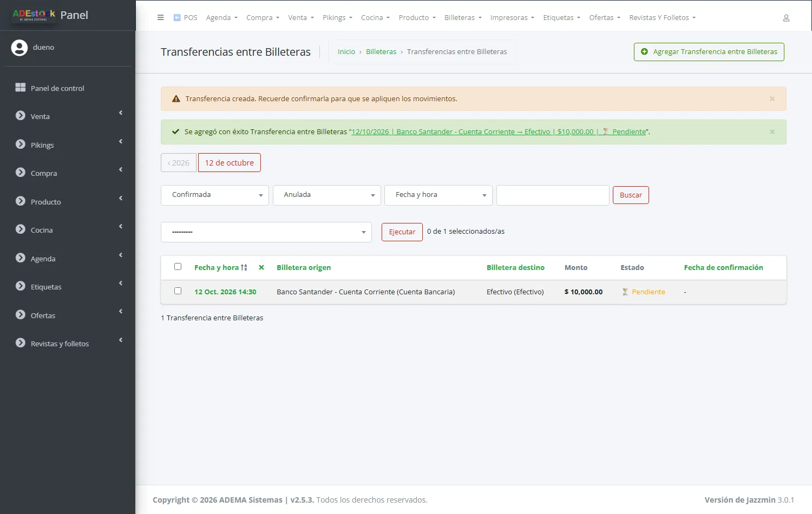This screenshot has height=514, width=812.
Task: Open the Impresoras top menu
Action: tap(512, 17)
